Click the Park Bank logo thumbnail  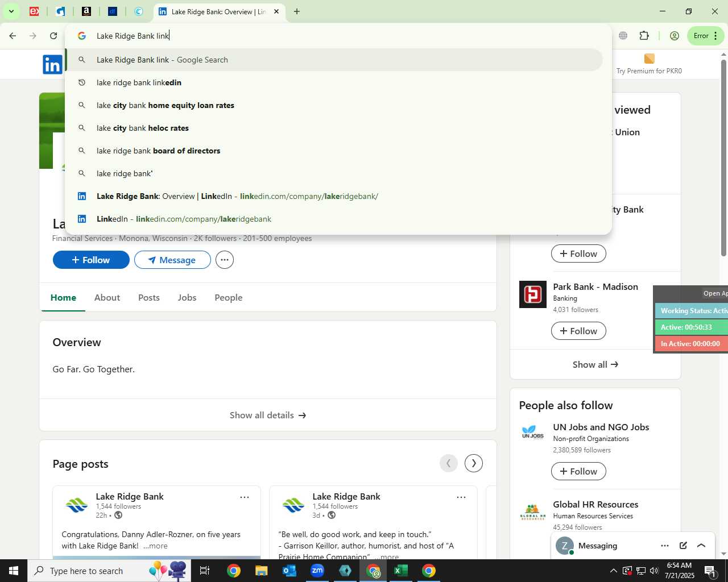533,294
